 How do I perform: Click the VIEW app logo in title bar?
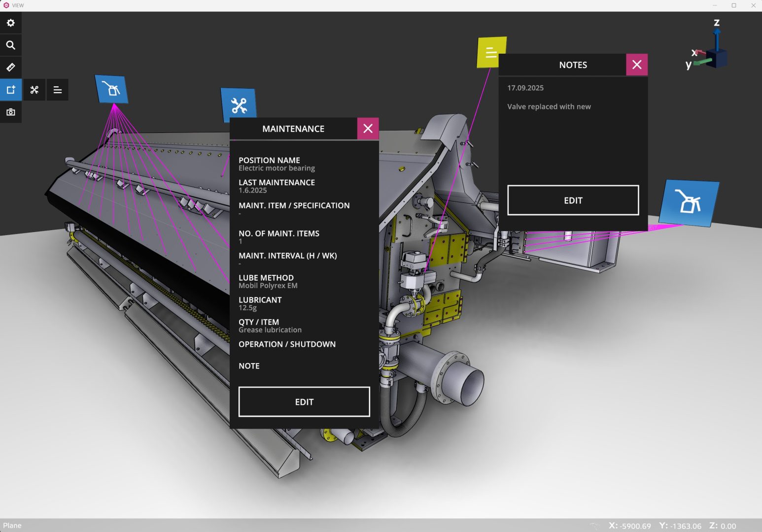pyautogui.click(x=5, y=5)
